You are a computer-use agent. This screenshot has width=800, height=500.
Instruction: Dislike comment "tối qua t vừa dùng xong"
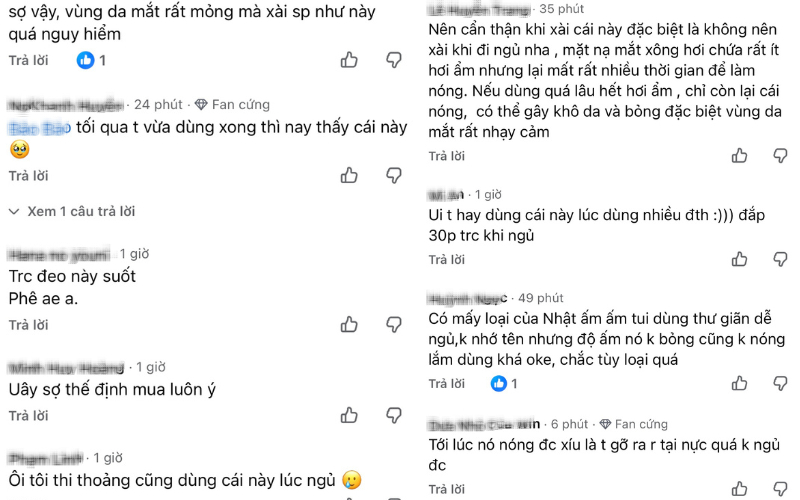click(x=394, y=175)
